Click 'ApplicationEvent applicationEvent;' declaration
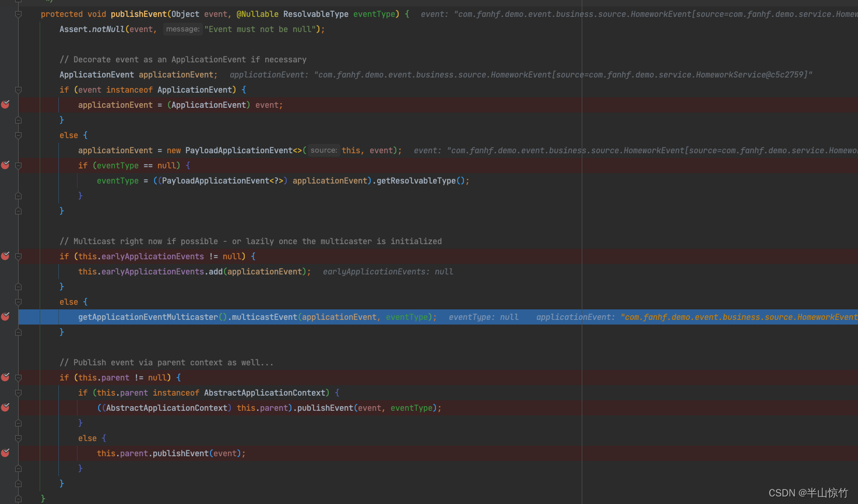858x504 pixels. click(x=139, y=75)
